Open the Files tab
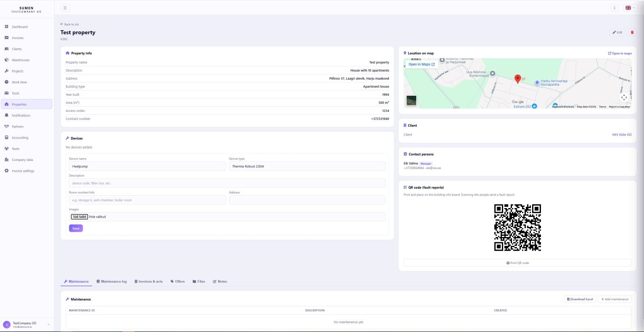Image resolution: width=644 pixels, height=332 pixels. (x=199, y=282)
